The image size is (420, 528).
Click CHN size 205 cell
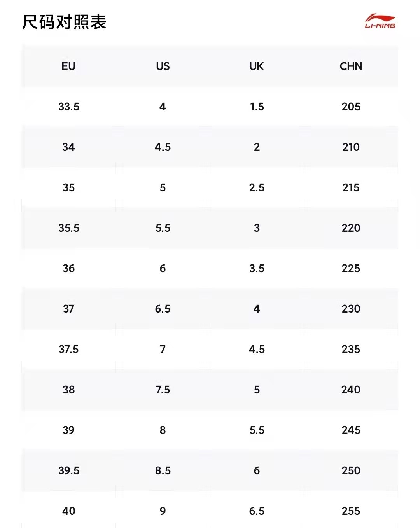(351, 107)
